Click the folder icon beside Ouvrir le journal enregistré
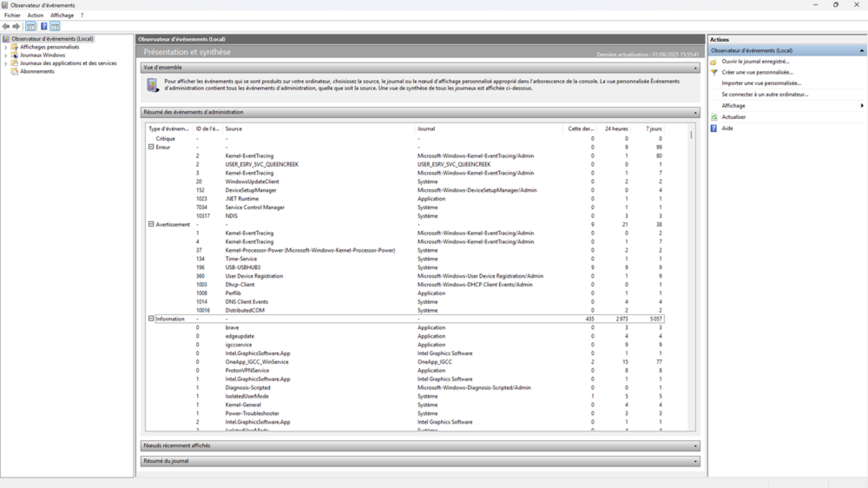The image size is (868, 488). click(714, 62)
